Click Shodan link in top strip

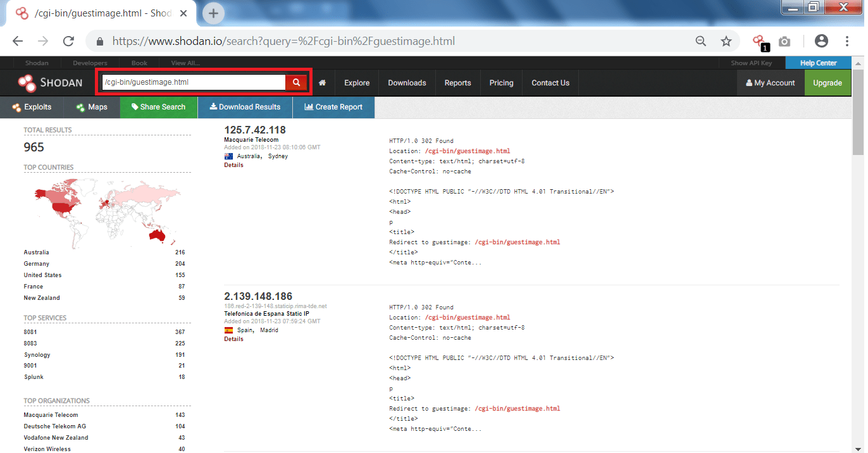(36, 63)
